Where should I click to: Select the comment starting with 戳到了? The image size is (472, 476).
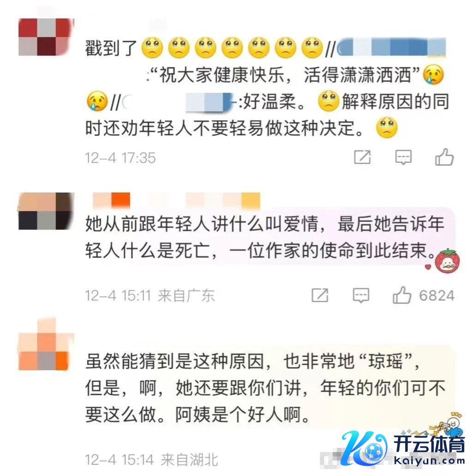[x=267, y=88]
